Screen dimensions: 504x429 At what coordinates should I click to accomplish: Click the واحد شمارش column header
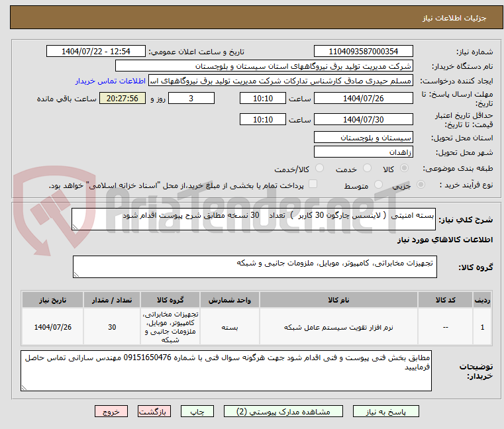230,300
